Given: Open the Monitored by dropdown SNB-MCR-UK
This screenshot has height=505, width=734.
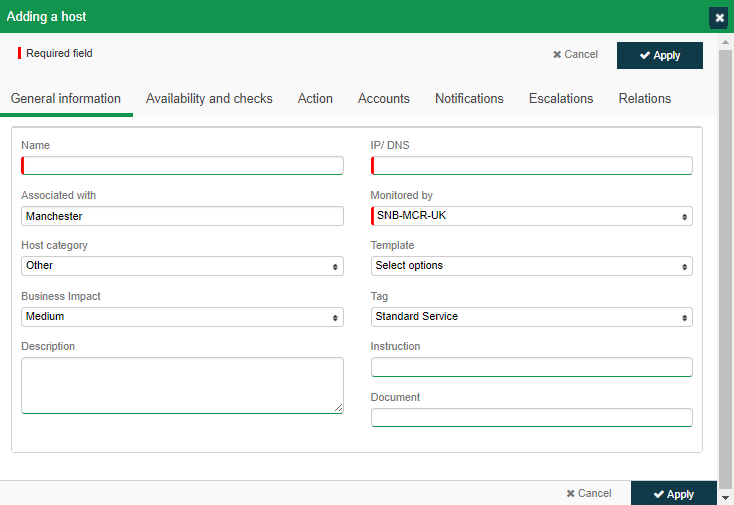Looking at the screenshot, I should [x=531, y=216].
